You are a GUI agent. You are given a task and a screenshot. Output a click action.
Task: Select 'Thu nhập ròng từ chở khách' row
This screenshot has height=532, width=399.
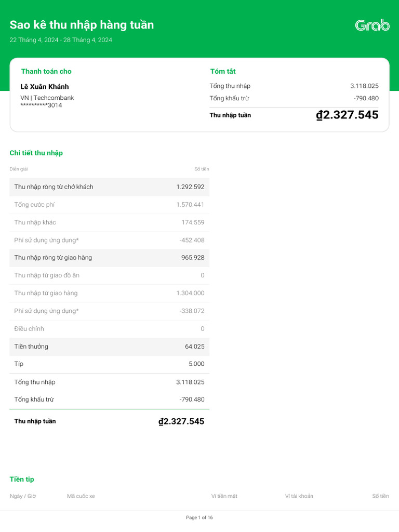tap(109, 187)
